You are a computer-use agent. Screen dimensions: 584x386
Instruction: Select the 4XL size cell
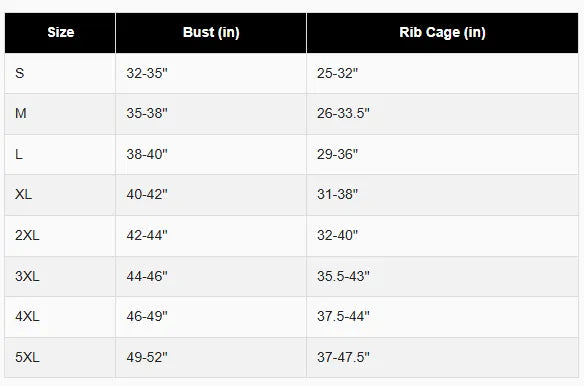(60, 317)
